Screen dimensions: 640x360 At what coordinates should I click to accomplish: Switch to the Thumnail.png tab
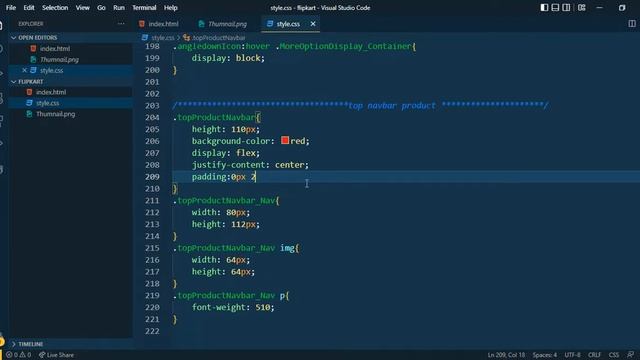[223, 24]
